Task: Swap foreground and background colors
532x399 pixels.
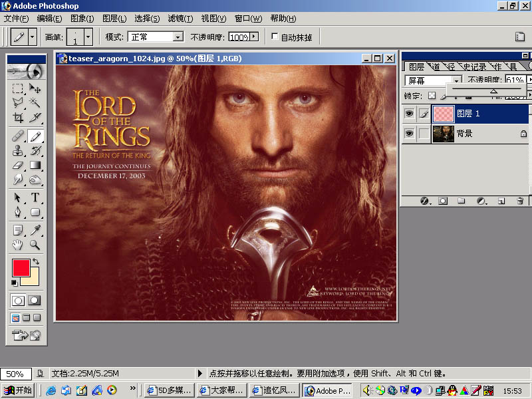Action: coord(36,261)
